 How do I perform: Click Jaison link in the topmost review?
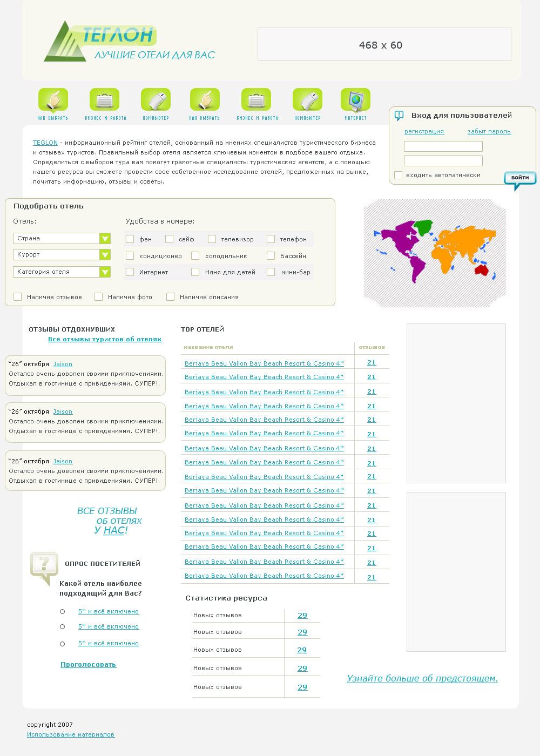click(63, 364)
